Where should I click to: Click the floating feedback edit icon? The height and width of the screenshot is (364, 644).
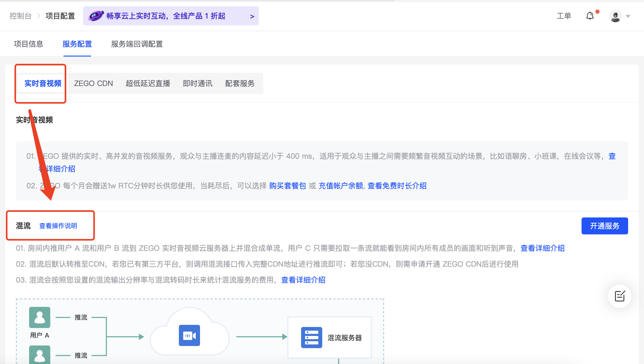point(619,296)
